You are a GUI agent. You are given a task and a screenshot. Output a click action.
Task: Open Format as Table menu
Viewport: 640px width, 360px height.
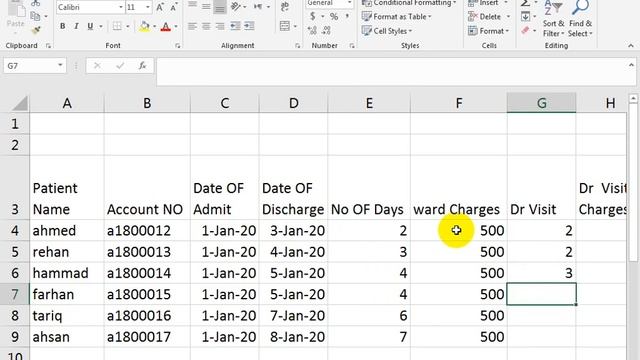[397, 17]
